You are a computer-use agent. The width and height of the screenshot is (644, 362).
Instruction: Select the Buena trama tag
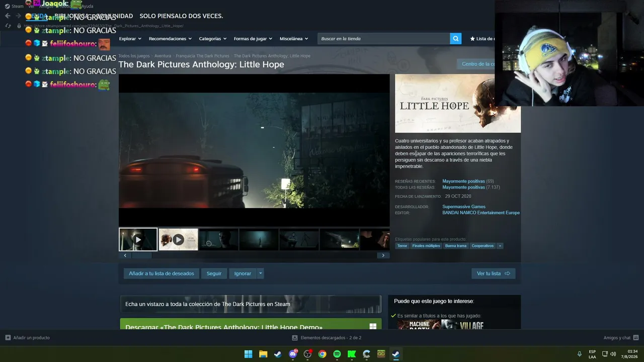coord(456,246)
